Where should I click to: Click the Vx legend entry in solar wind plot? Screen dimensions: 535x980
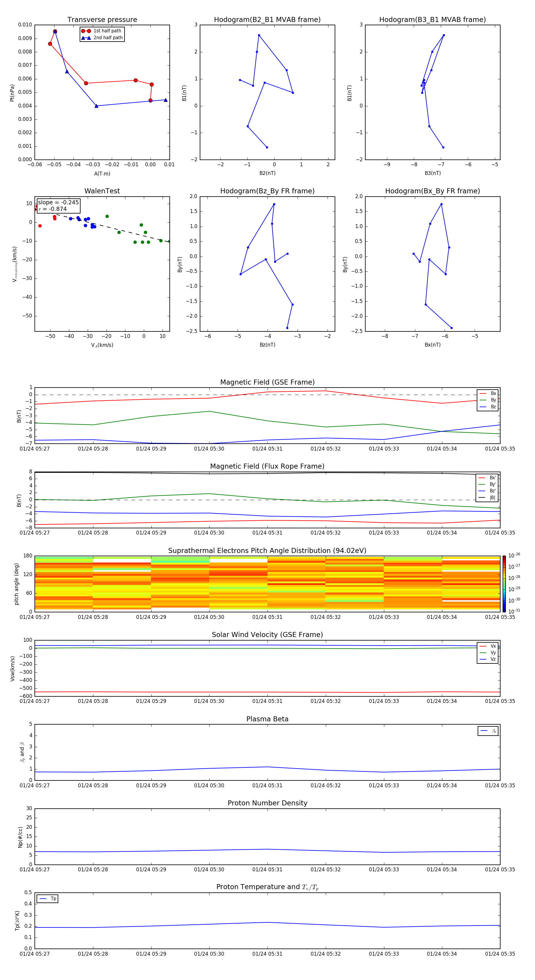click(x=488, y=646)
